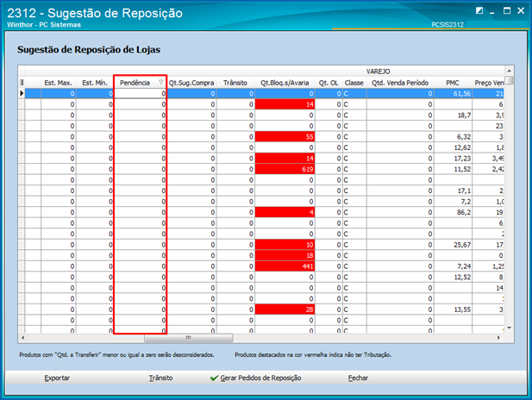Click the Qtd. Venda Período column header

[x=400, y=83]
